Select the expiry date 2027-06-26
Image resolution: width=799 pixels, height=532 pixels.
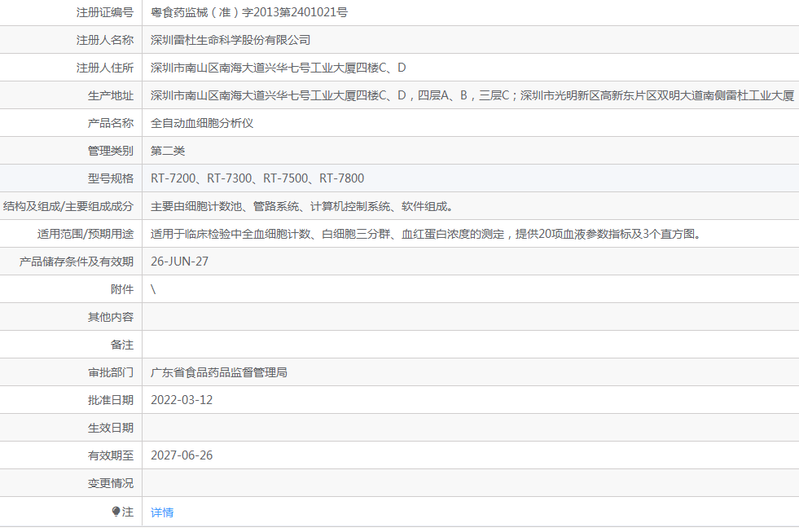[x=182, y=455]
